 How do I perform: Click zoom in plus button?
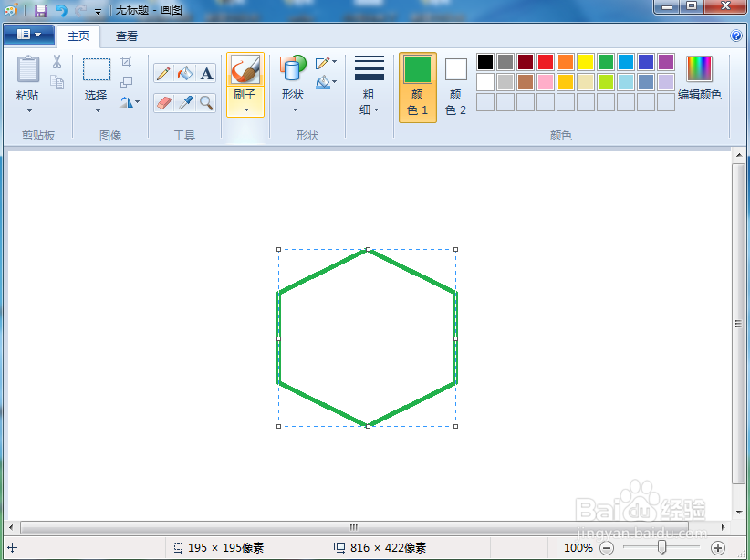click(x=717, y=548)
